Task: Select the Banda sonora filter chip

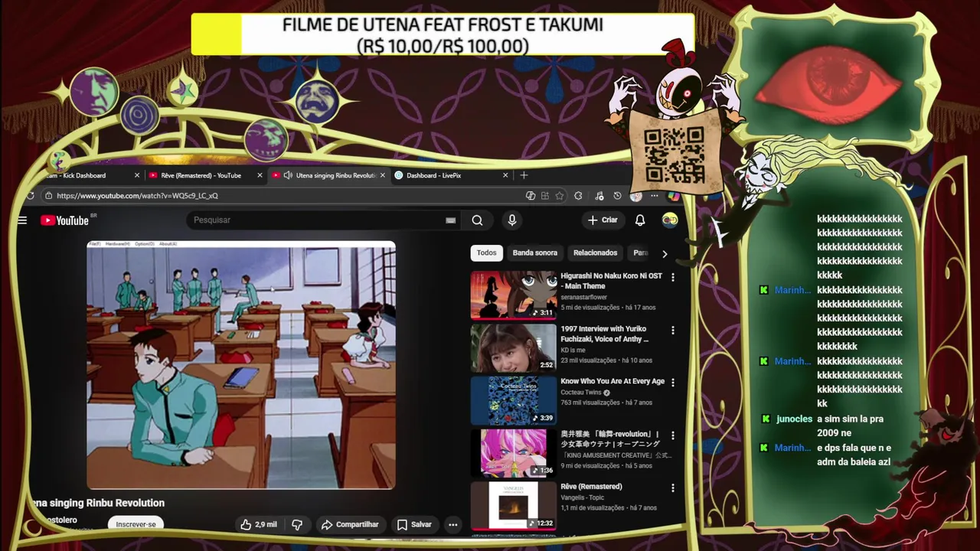Action: [535, 253]
